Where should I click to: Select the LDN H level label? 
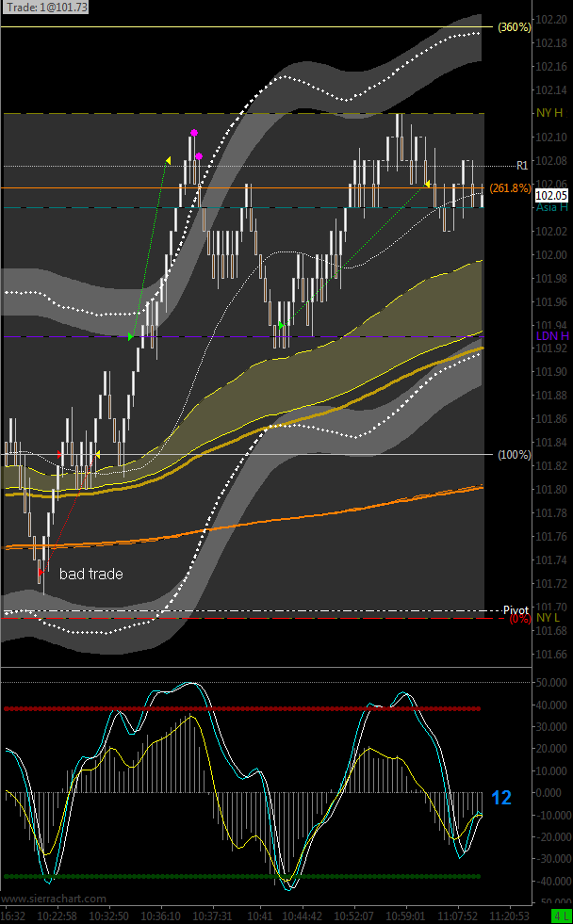552,336
